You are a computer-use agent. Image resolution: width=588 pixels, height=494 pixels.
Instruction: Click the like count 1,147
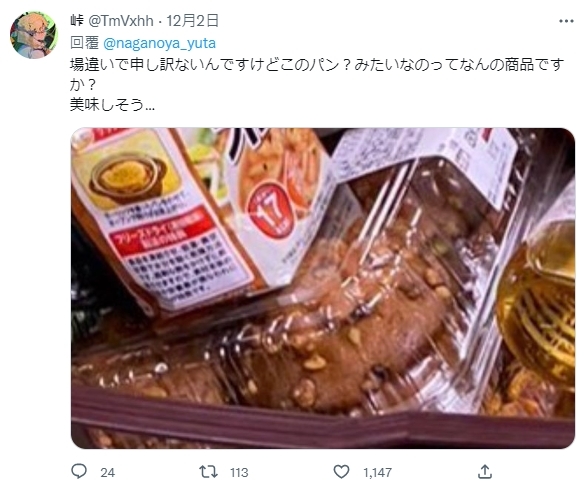(377, 472)
